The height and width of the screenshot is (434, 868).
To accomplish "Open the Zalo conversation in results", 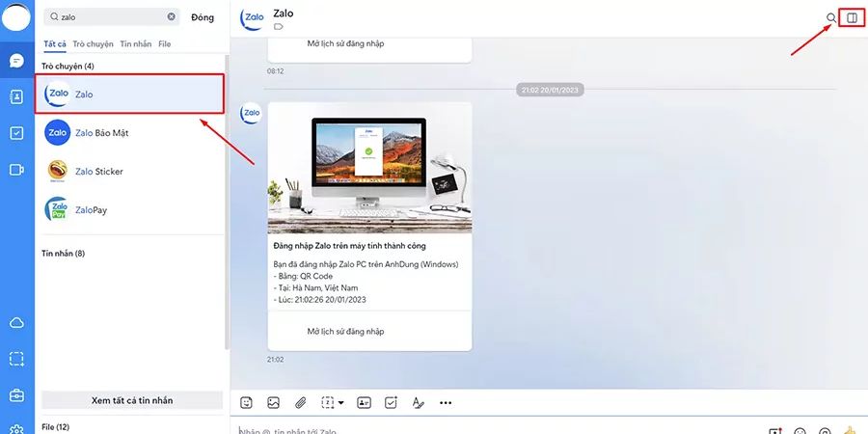I will tap(129, 95).
